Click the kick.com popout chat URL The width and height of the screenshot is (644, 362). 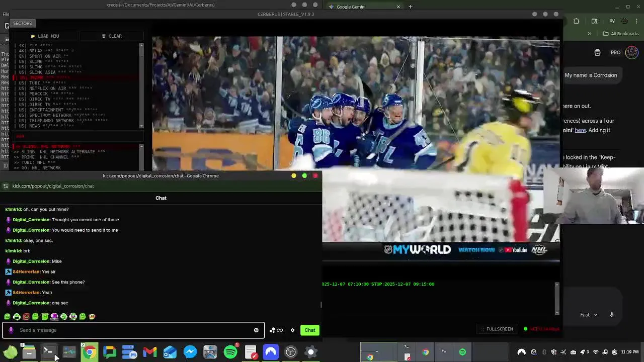tap(53, 186)
